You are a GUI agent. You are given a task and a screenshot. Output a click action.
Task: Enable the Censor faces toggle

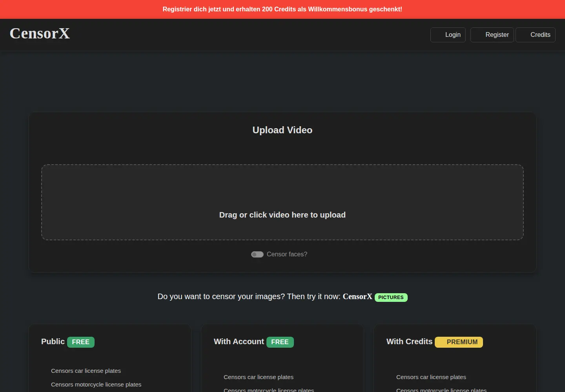coord(257,254)
